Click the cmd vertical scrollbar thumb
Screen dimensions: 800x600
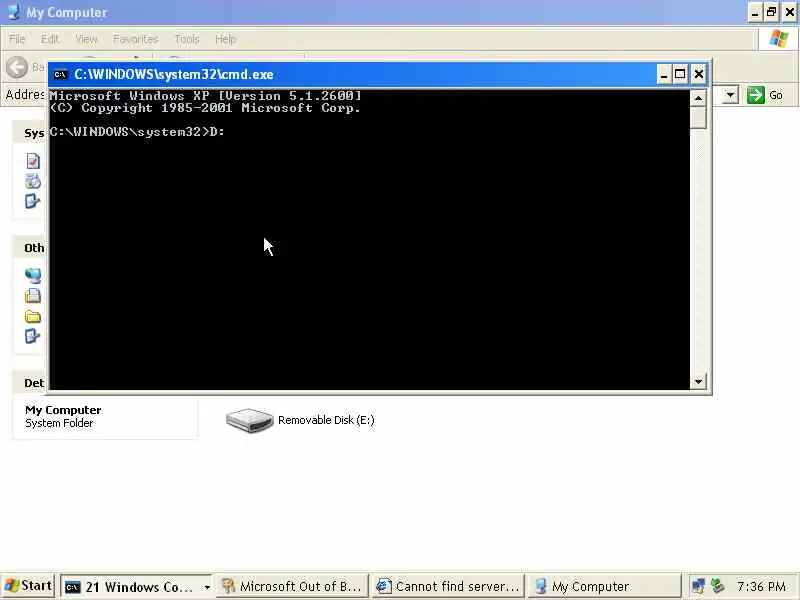(x=698, y=117)
